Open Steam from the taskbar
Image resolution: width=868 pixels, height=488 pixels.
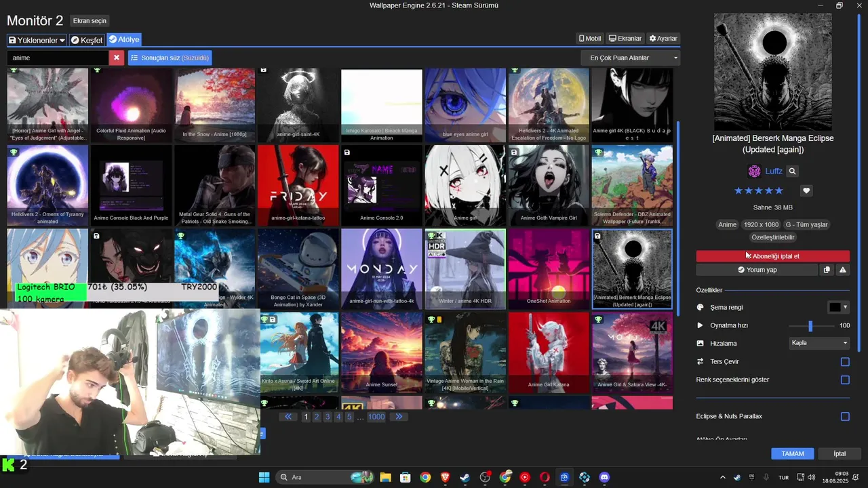[x=465, y=477]
